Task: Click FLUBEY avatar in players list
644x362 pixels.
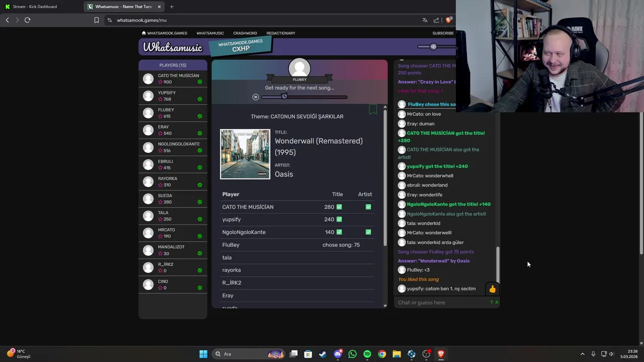Action: point(148,113)
